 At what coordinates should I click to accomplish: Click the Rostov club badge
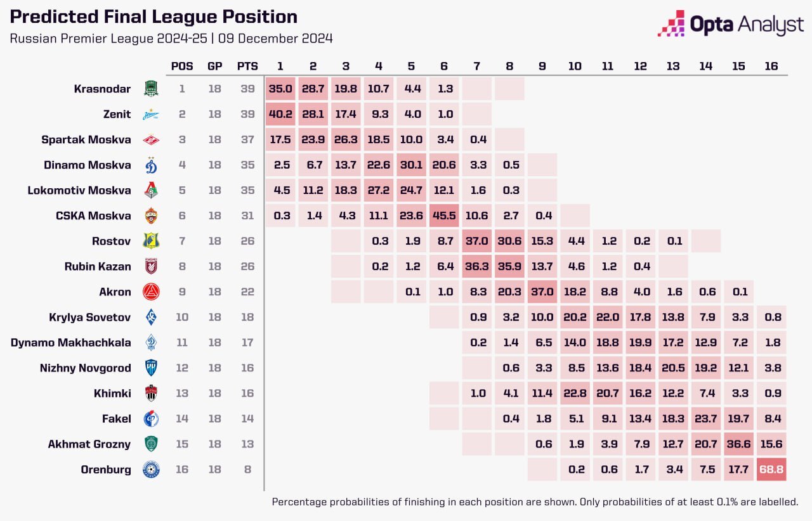coord(151,241)
